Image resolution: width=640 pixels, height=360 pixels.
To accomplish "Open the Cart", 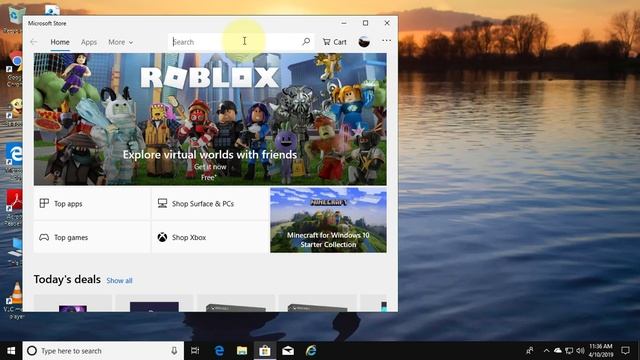I will tap(334, 42).
